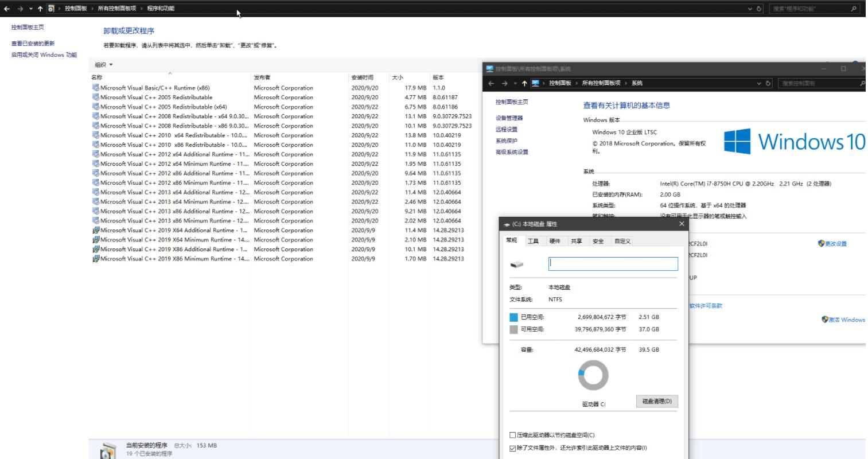The image size is (868, 459).
Task: Click the refresh icon in Programs and Features address bar
Action: coord(760,9)
